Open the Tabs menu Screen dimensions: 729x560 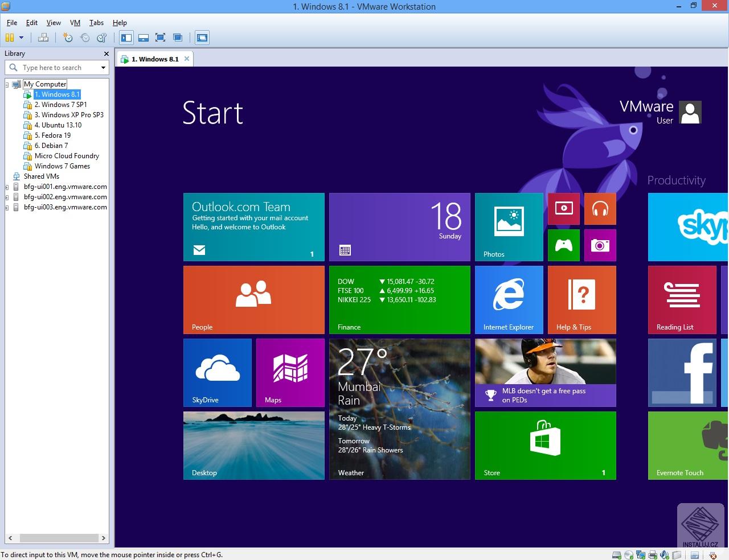pyautogui.click(x=96, y=23)
